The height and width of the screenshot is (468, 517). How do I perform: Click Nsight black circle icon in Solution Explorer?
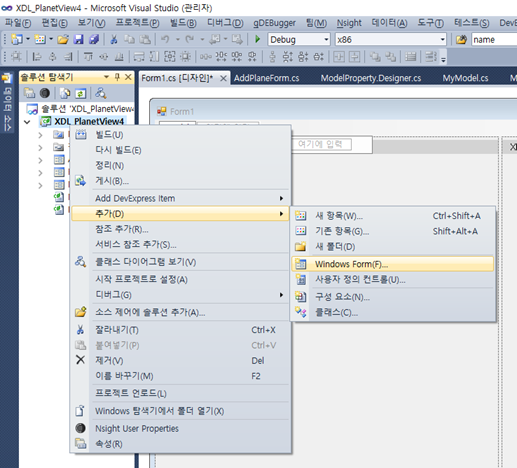pyautogui.click(x=45, y=93)
